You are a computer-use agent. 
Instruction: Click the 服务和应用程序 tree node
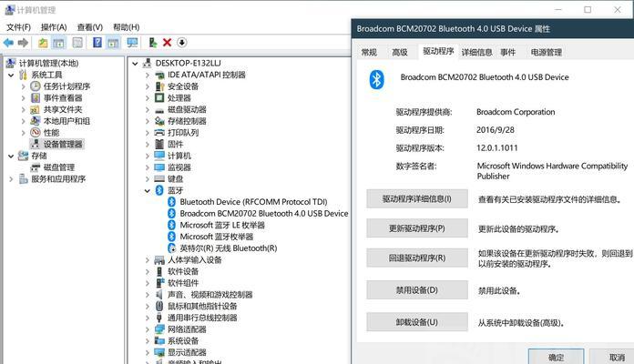click(58, 179)
